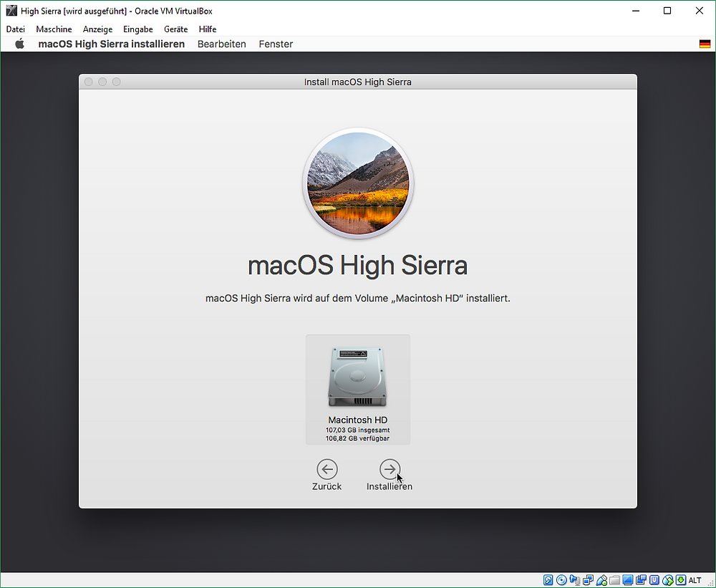The width and height of the screenshot is (716, 588).
Task: Click the recording status icon
Action: pos(641,580)
